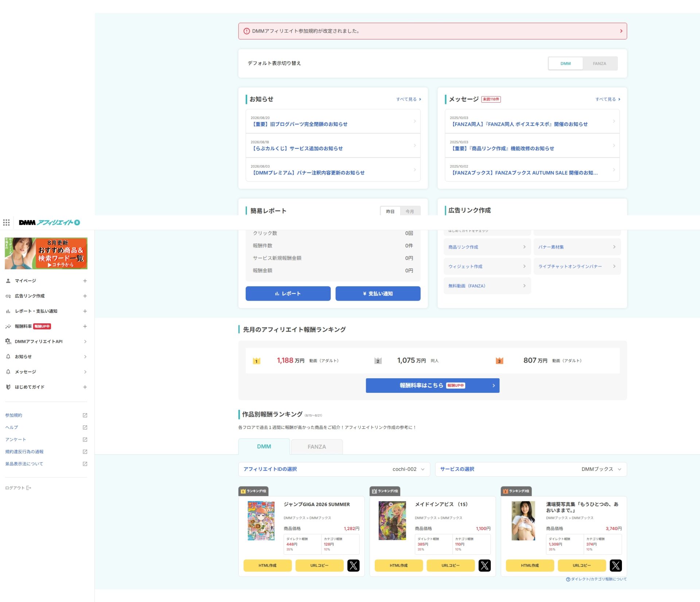Show yesterday's 昨日 simple report
Image resolution: width=700 pixels, height=602 pixels.
tap(390, 211)
